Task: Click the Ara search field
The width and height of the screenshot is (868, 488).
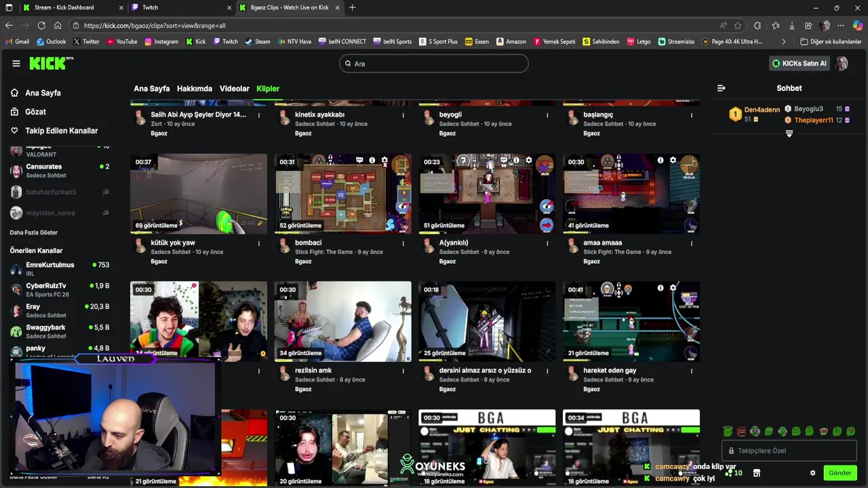Action: pos(434,64)
